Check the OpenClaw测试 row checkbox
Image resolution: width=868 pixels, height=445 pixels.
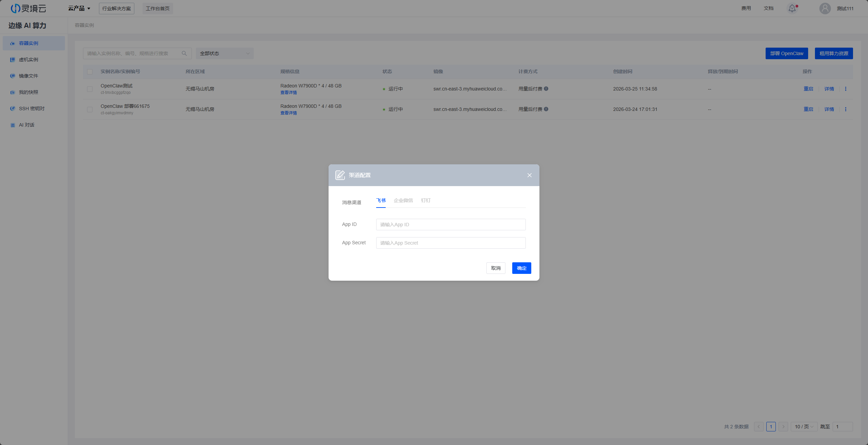point(90,89)
